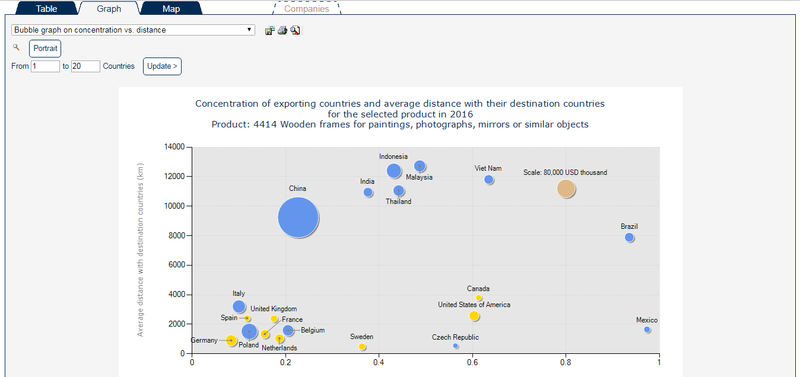
Task: Select the Graph tab
Action: (x=109, y=9)
